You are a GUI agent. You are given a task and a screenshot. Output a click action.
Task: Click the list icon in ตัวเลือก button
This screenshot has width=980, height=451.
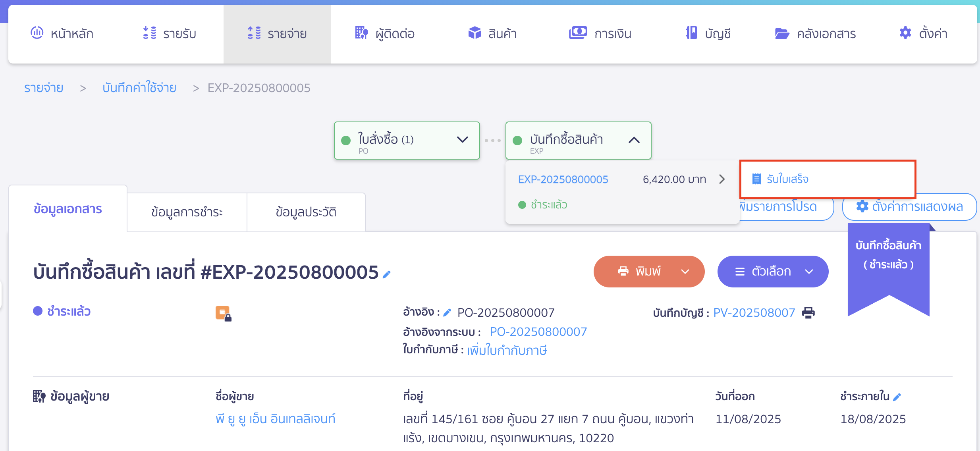[740, 272]
